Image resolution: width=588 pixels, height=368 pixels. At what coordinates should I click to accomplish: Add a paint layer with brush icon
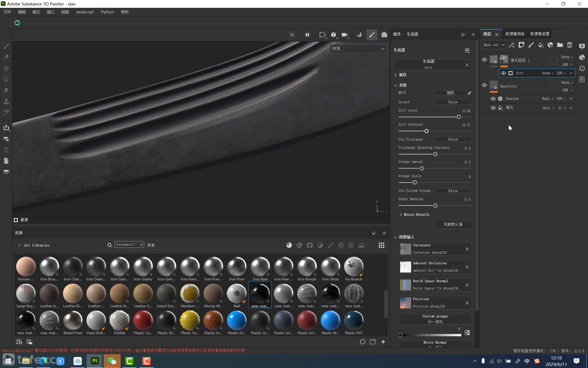pyautogui.click(x=531, y=45)
